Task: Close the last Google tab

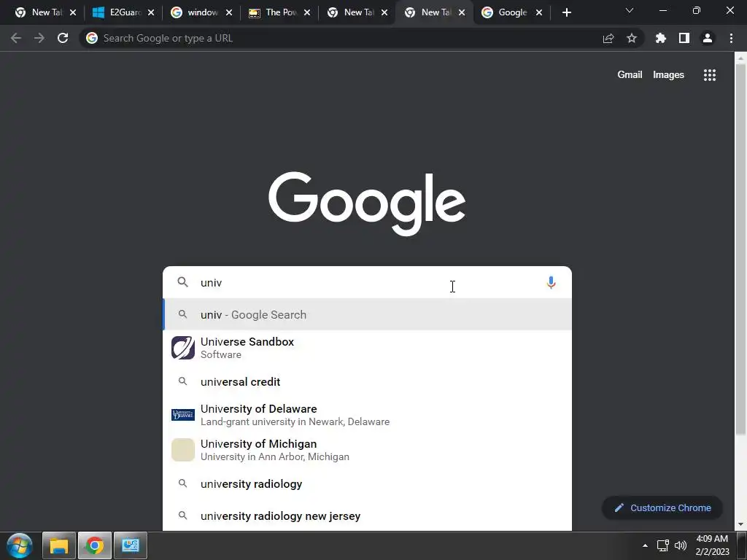Action: [539, 12]
